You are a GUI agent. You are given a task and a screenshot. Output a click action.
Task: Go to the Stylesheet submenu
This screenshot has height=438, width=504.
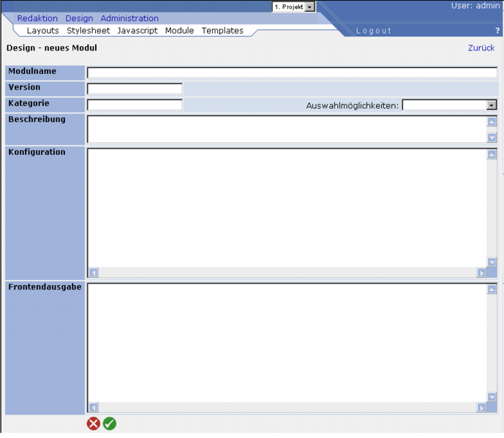[88, 31]
